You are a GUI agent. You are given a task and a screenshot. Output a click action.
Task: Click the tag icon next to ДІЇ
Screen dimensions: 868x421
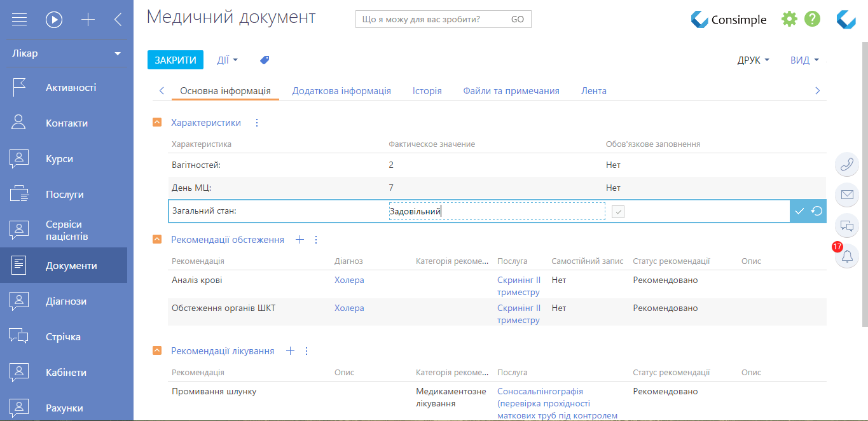(265, 60)
